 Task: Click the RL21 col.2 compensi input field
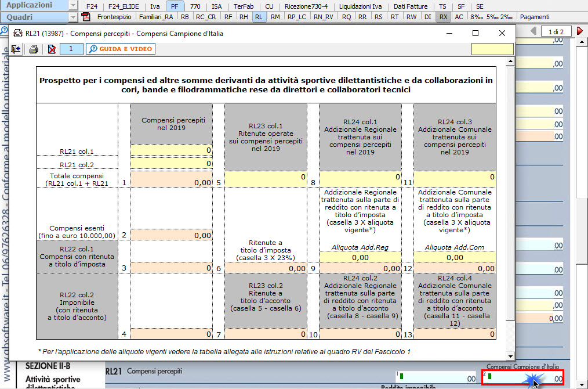point(172,163)
